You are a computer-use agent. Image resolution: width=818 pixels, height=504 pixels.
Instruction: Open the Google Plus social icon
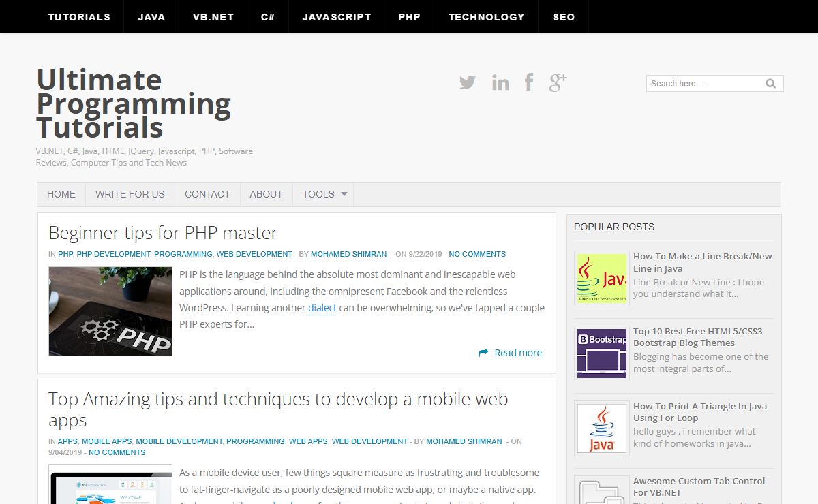[x=558, y=82]
